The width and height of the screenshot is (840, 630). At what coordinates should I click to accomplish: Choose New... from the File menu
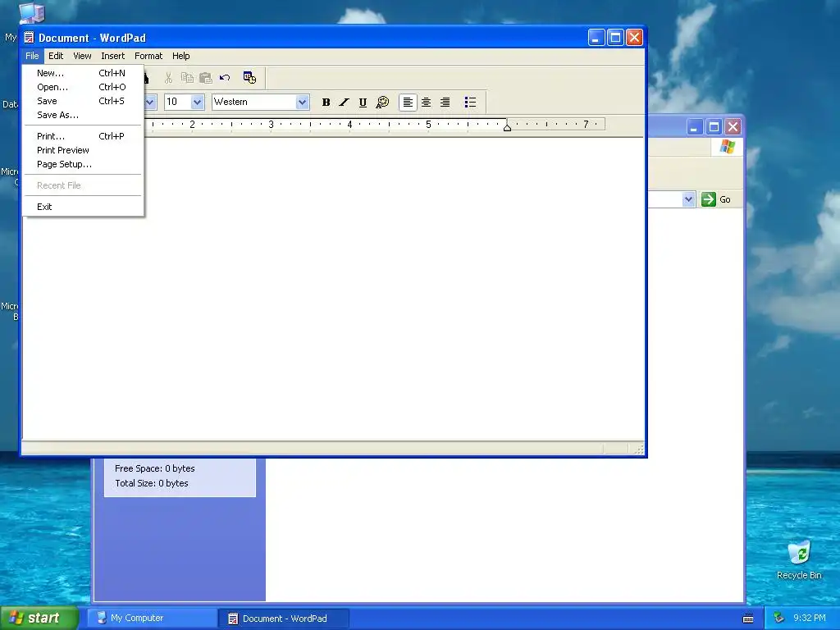click(x=83, y=73)
